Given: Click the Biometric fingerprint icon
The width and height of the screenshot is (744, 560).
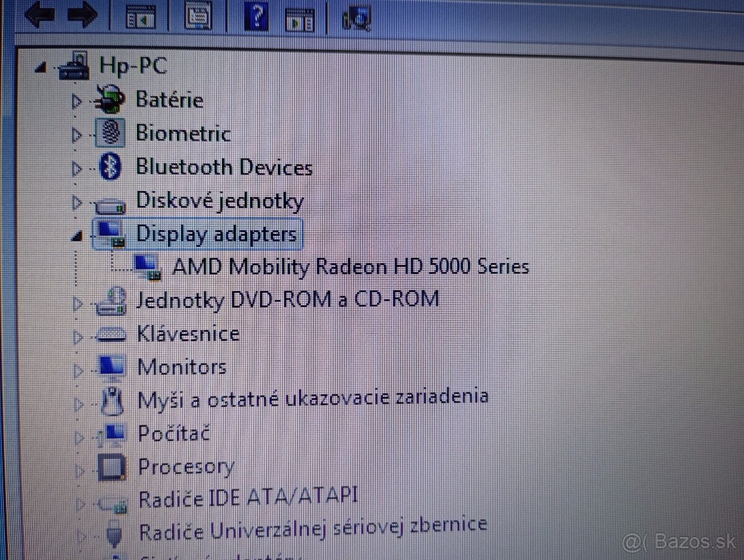Looking at the screenshot, I should [112, 132].
